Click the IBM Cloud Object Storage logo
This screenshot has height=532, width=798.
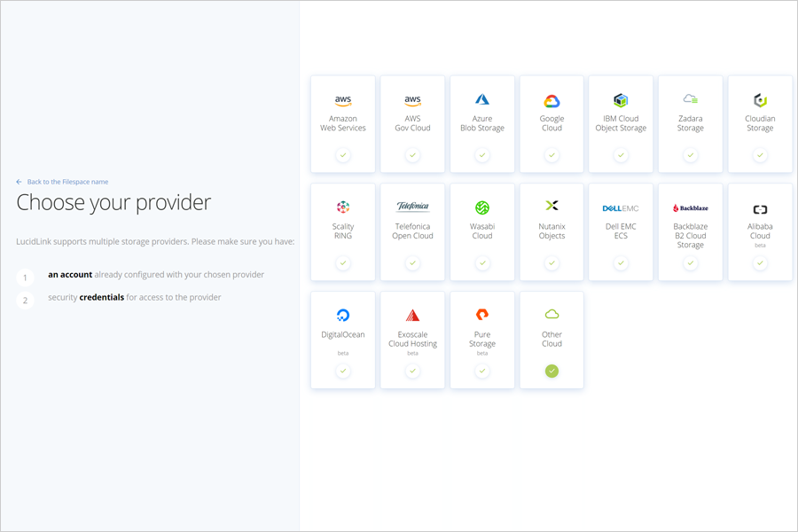tap(621, 100)
